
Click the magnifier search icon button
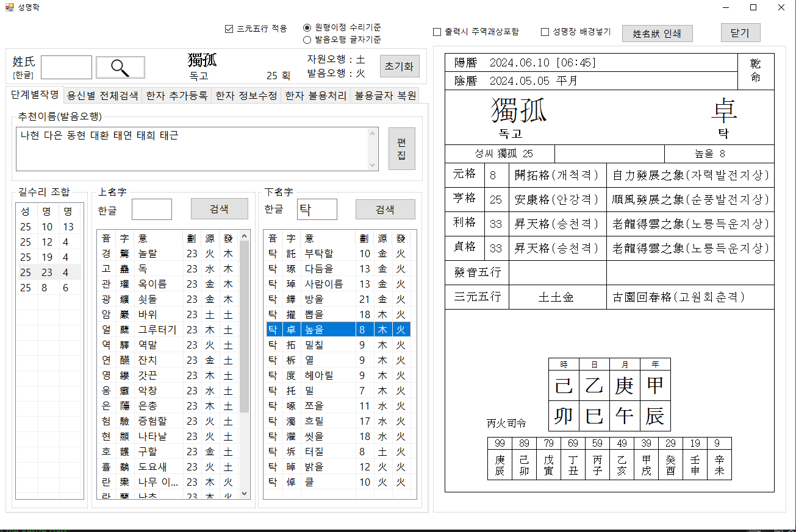pyautogui.click(x=120, y=68)
